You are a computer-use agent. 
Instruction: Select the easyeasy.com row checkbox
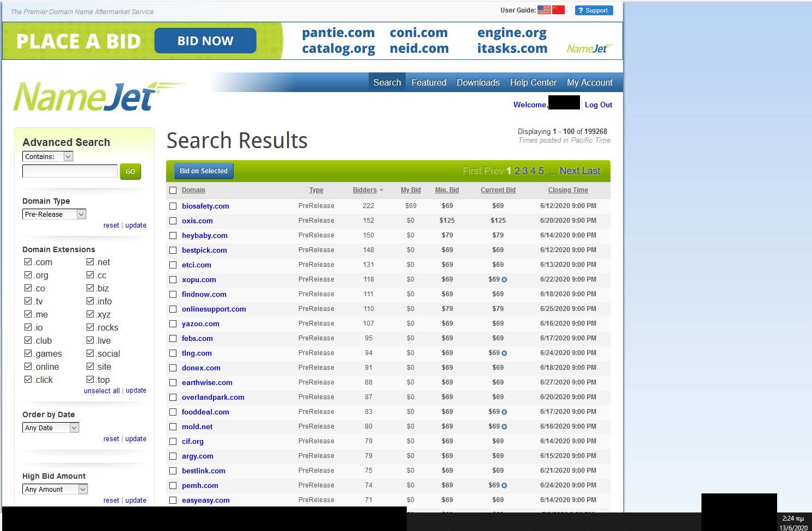[x=173, y=500]
